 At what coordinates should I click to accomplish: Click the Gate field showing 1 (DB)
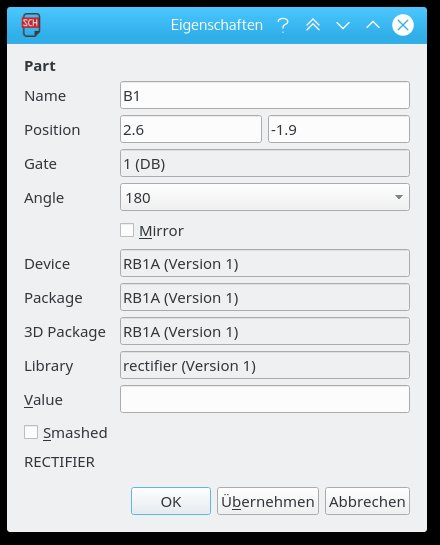coord(265,163)
